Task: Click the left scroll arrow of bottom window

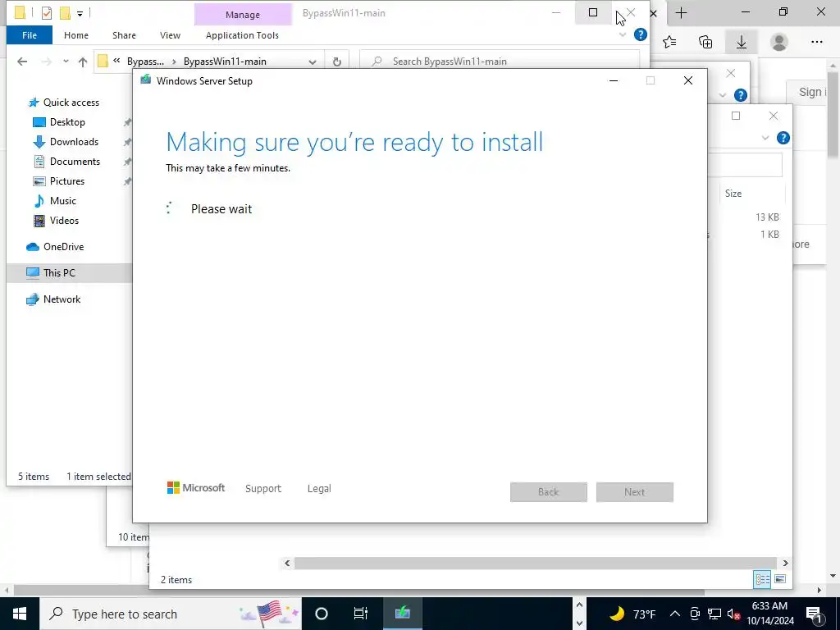Action: point(287,563)
